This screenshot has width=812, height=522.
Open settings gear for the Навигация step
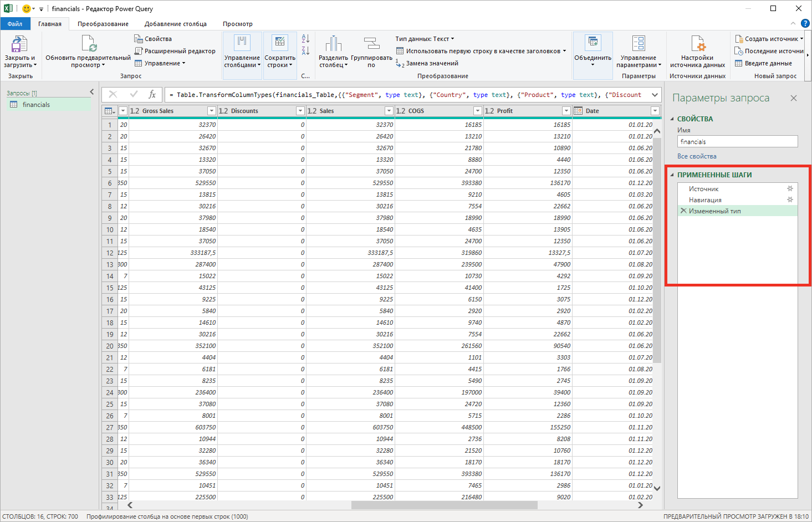pos(790,200)
